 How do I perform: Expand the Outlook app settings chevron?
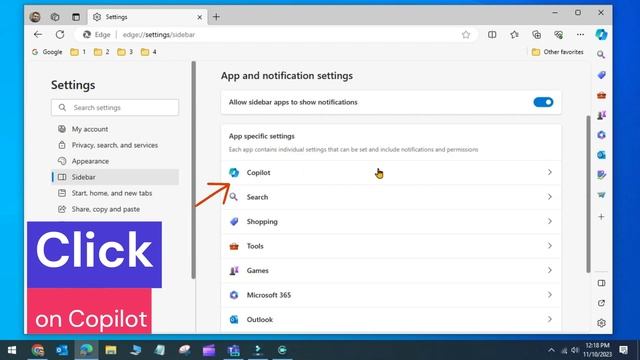549,319
